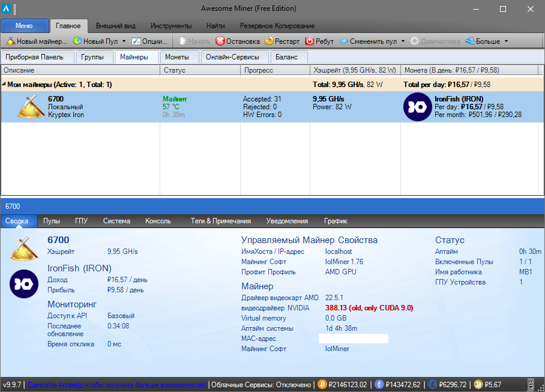This screenshot has width=545, height=392.
Task: Click the Awesome Miner logo icon in title bar
Action: click(x=6, y=8)
